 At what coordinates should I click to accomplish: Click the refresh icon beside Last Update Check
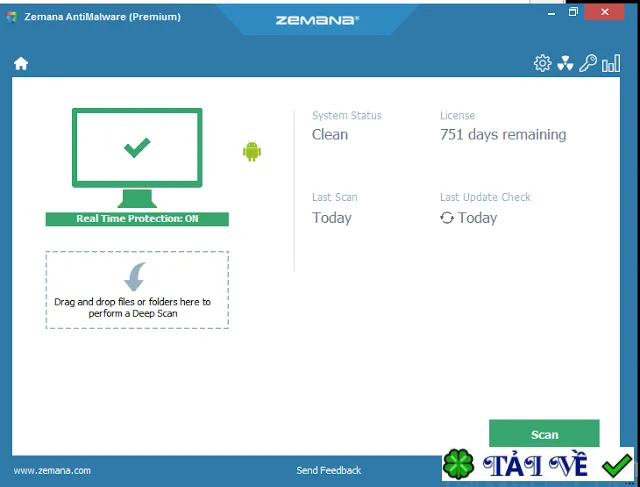447,218
